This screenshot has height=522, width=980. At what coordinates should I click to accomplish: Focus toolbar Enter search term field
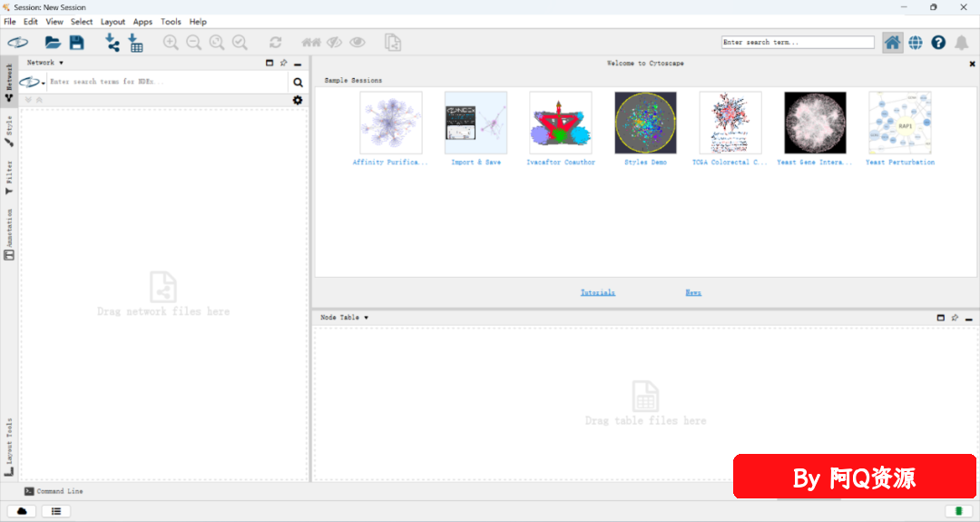tap(798, 43)
